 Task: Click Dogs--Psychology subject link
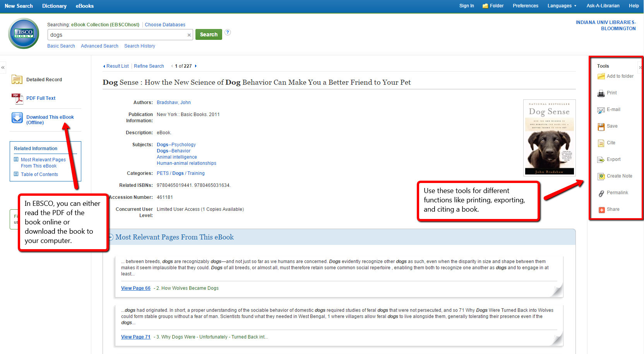point(176,145)
